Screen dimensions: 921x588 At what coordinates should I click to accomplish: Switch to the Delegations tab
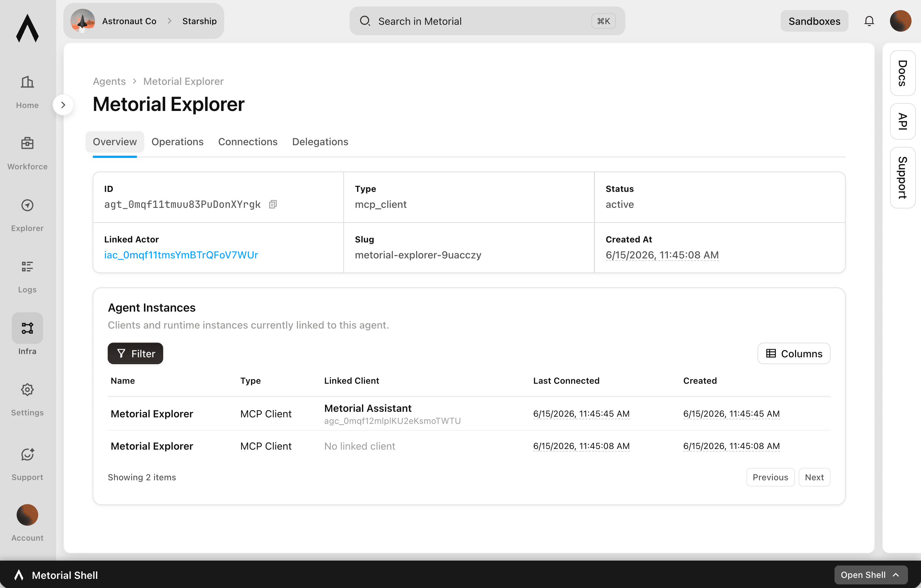pyautogui.click(x=320, y=142)
